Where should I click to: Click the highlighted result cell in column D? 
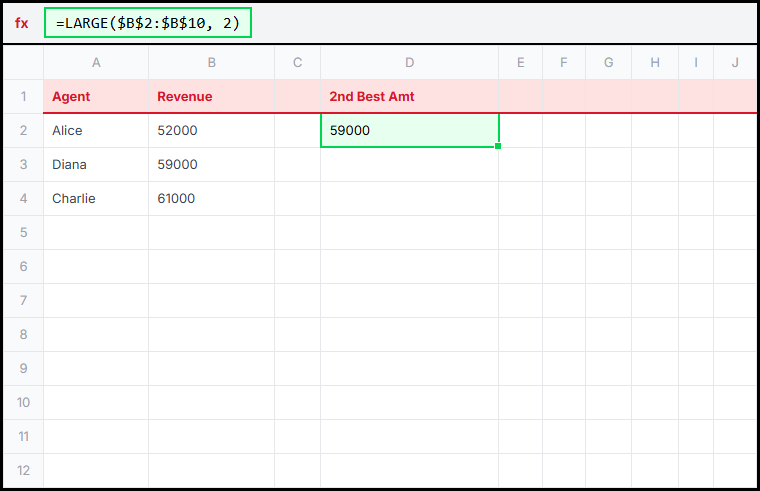409,131
